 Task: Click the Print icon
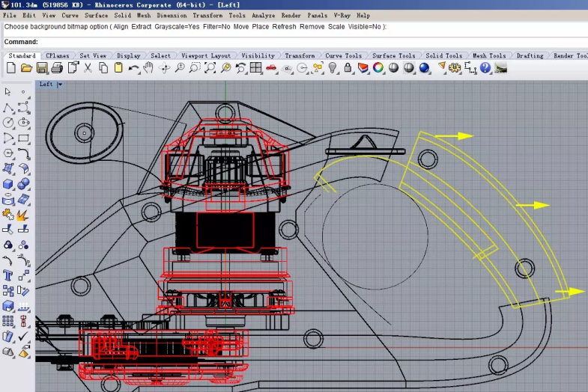[56, 68]
